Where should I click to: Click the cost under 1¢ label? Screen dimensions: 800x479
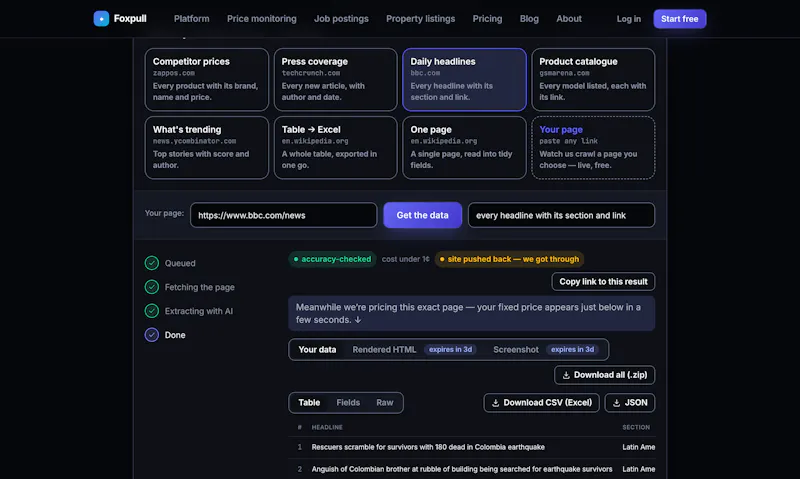pos(406,260)
